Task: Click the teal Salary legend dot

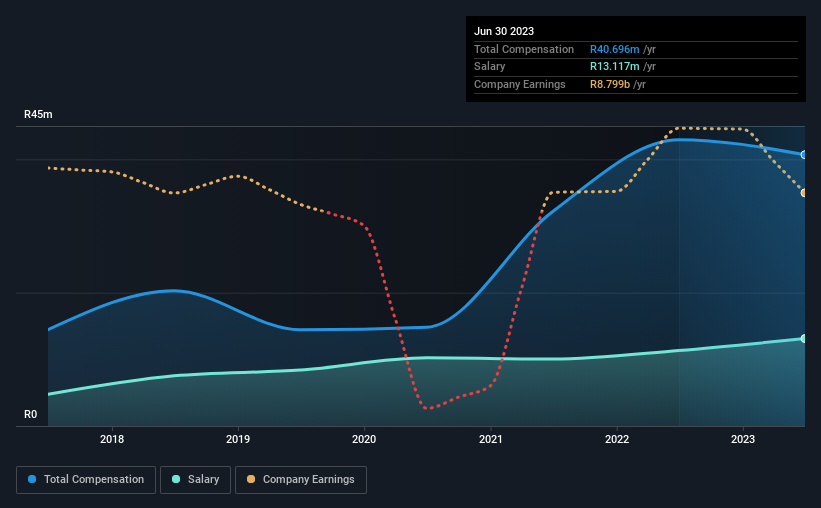Action: coord(176,479)
